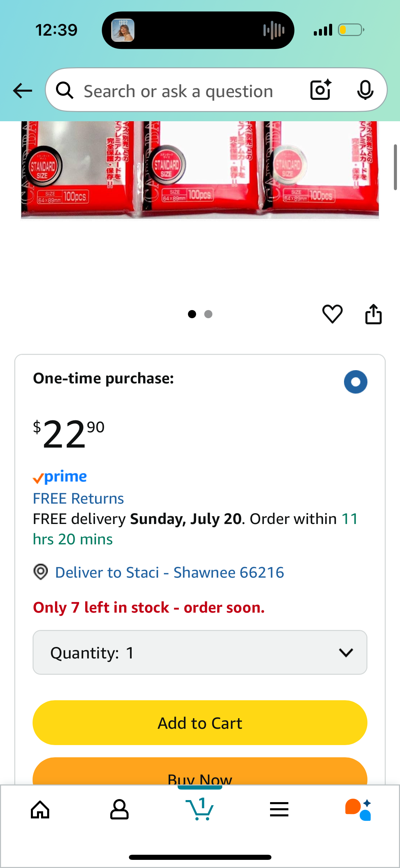The image size is (400, 868).
Task: Tap the microphone voice search icon
Action: pos(365,90)
